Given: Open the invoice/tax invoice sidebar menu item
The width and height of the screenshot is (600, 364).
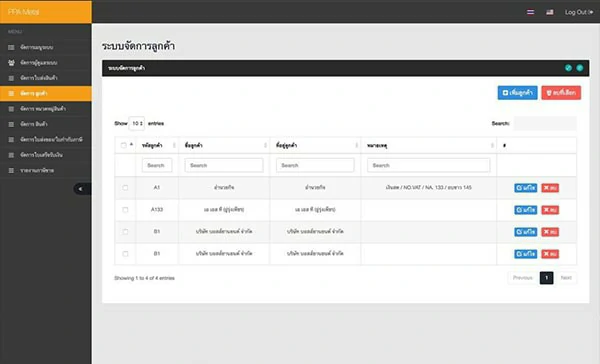Looking at the screenshot, I should (x=46, y=139).
